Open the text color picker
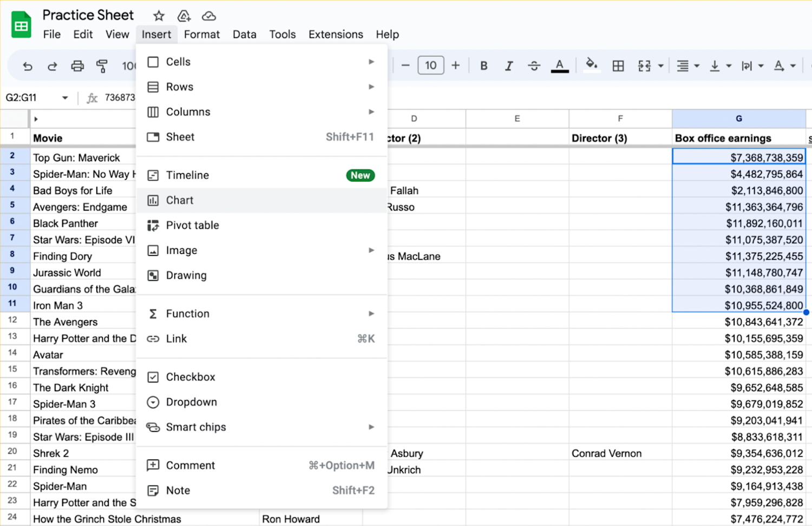The image size is (812, 526). click(x=560, y=66)
